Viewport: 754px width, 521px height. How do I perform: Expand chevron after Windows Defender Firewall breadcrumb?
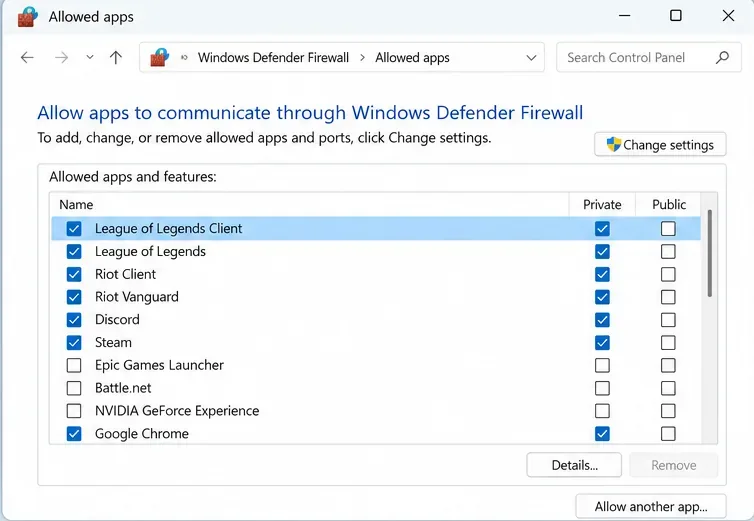[x=363, y=58]
